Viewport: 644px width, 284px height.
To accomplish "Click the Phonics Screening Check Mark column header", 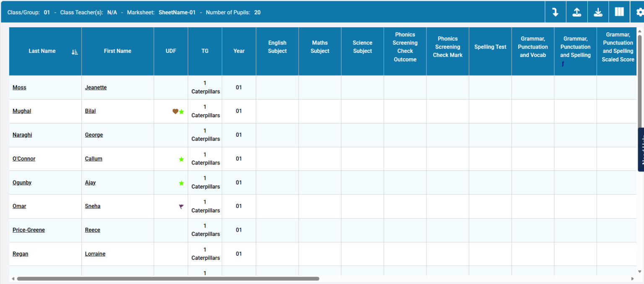I will point(448,51).
